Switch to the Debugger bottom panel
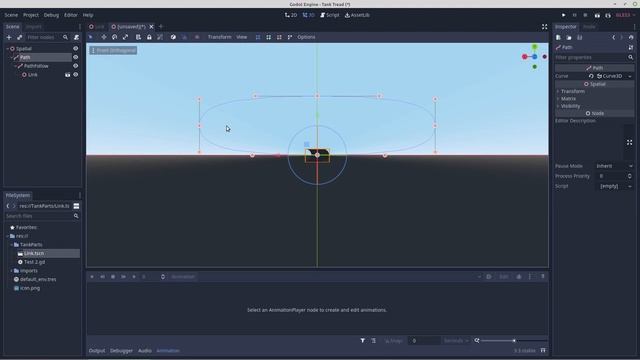Viewport: 640px width, 360px height. [121, 351]
